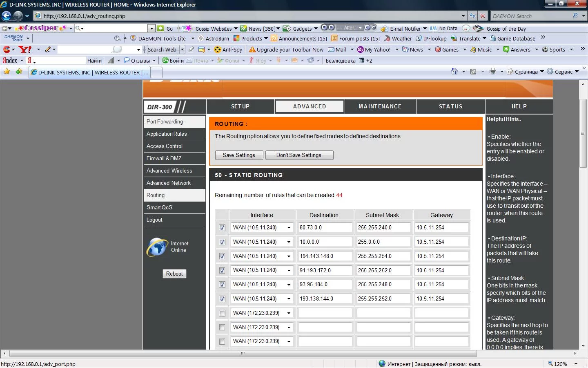Image resolution: width=588 pixels, height=368 pixels.
Task: Click the horizontal page scrollbar
Action: click(x=243, y=353)
